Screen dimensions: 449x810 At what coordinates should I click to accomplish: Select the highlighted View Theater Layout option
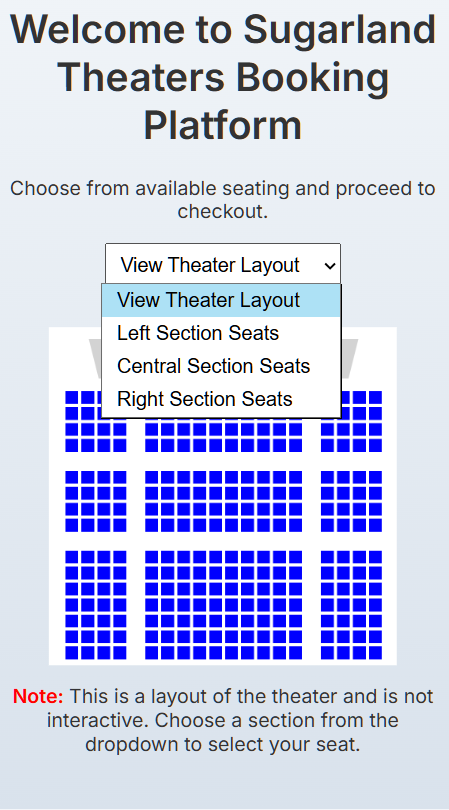pos(221,300)
